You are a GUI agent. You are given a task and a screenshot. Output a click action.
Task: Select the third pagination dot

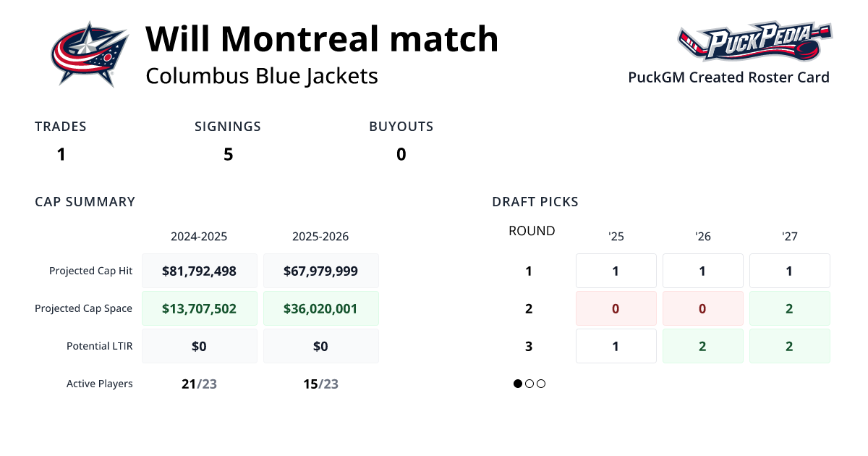click(541, 384)
